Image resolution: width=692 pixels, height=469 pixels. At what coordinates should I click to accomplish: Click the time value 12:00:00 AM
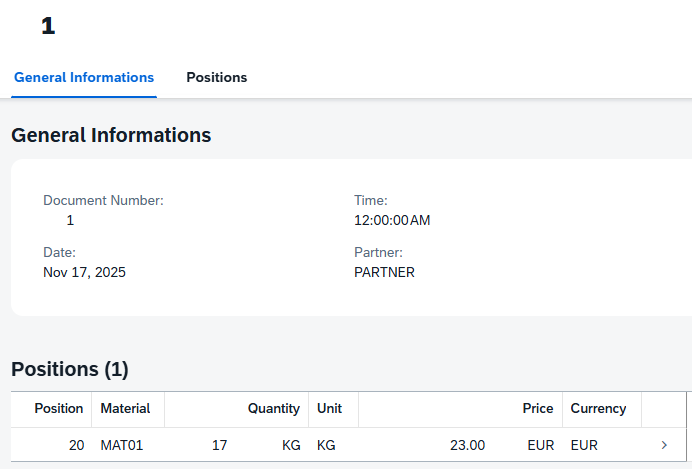[392, 220]
